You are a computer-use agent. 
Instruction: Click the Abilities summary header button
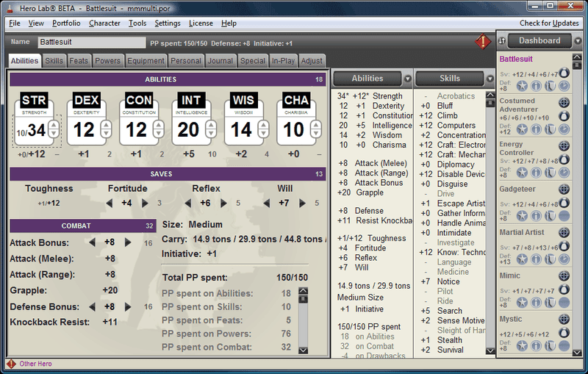367,79
